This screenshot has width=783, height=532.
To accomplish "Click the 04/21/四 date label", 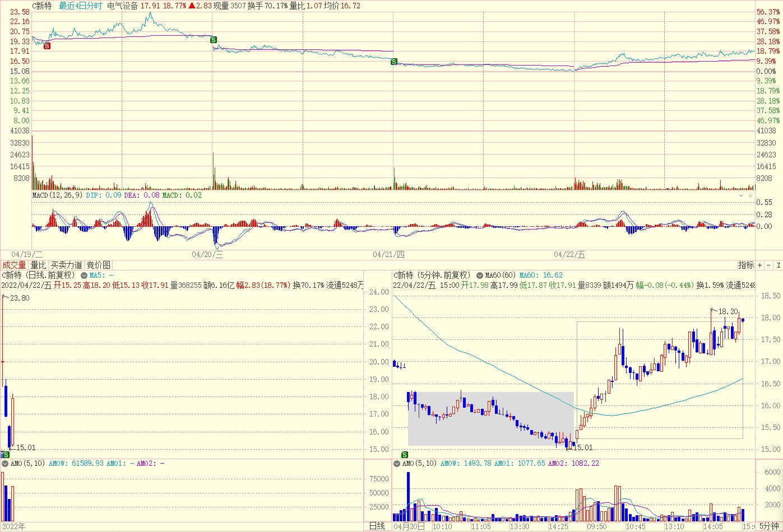I will tap(388, 255).
